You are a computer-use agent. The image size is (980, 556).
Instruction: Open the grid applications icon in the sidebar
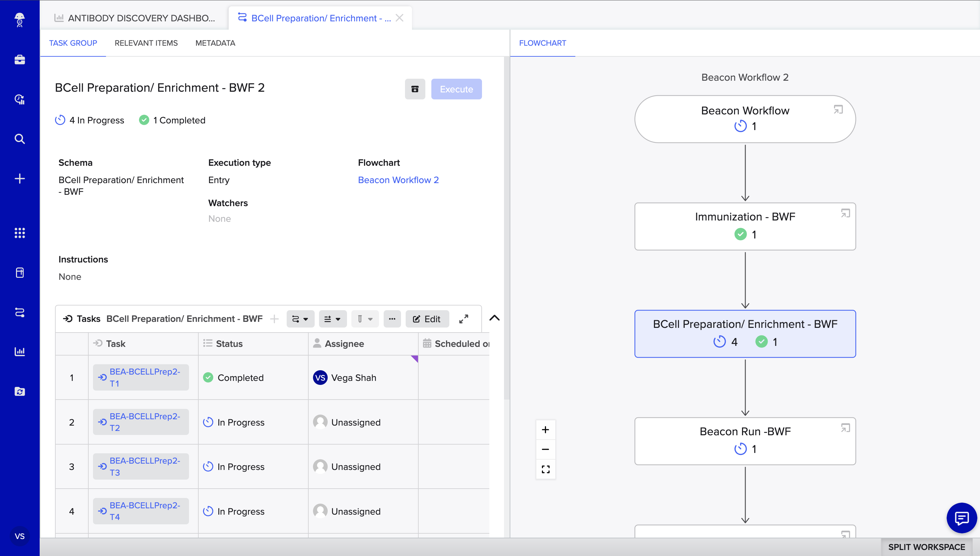click(x=19, y=232)
